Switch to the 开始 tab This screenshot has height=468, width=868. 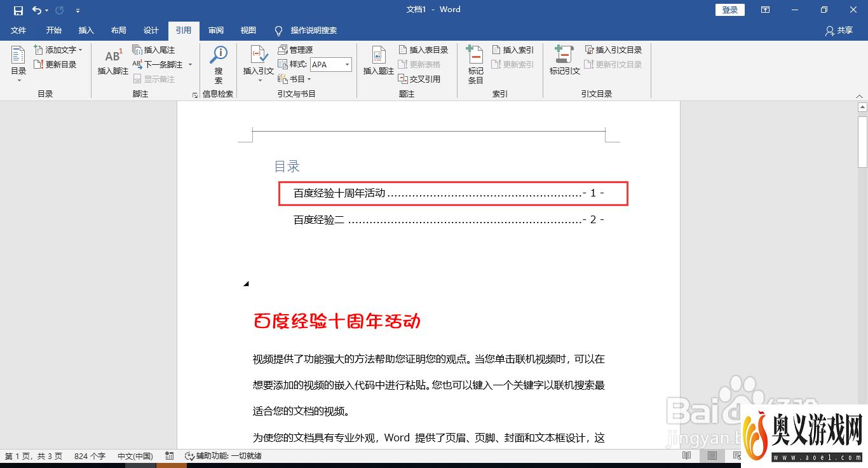coord(54,31)
